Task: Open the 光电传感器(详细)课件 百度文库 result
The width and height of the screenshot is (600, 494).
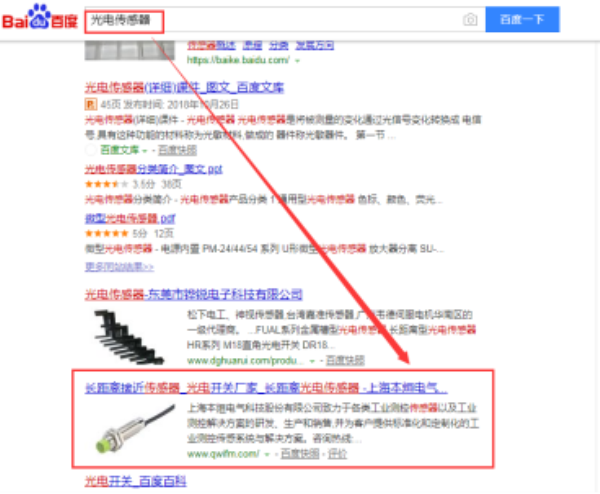Action: click(x=184, y=88)
